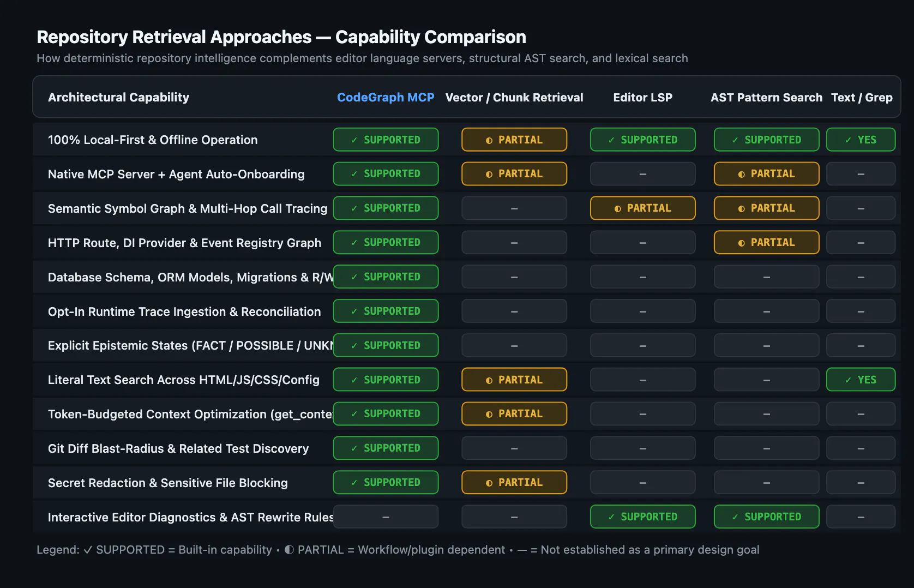Click the PARTIAL badge in the Token-Budgeted Context row
914x588 pixels.
514,413
